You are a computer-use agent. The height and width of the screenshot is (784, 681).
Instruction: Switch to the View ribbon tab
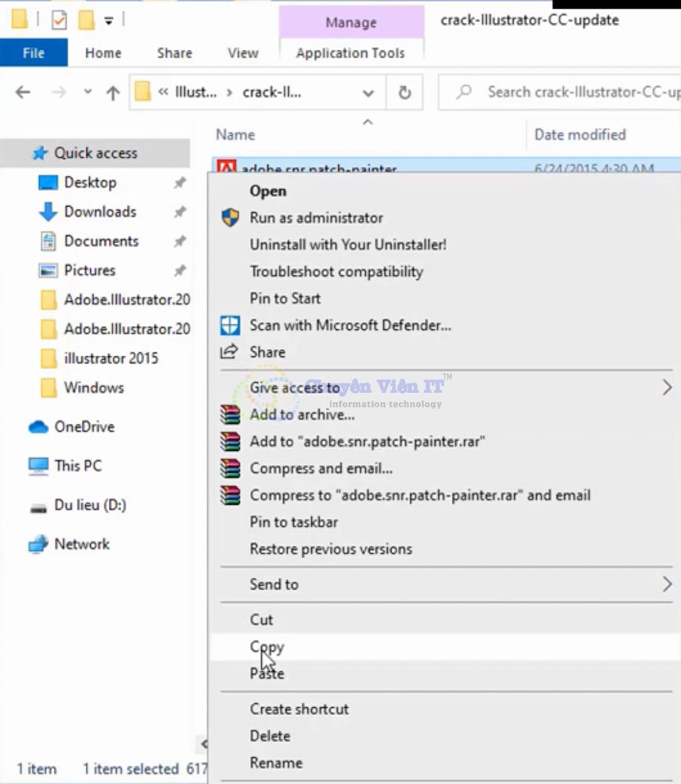pyautogui.click(x=242, y=53)
